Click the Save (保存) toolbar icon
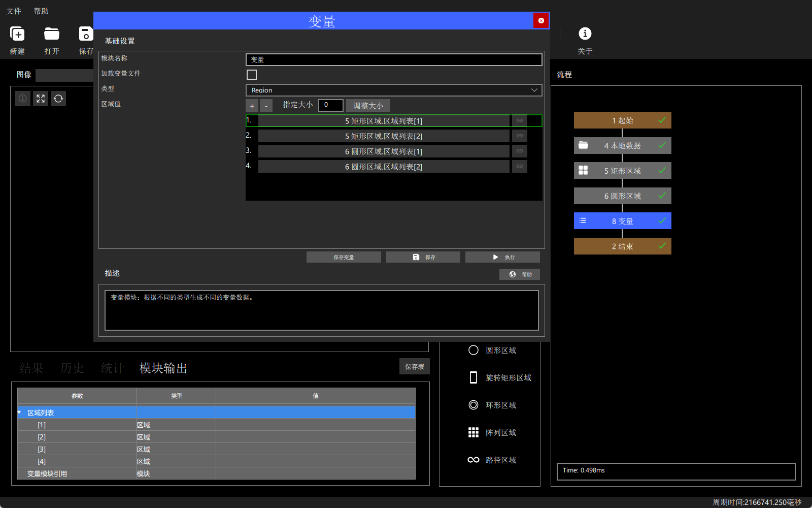 (x=86, y=34)
